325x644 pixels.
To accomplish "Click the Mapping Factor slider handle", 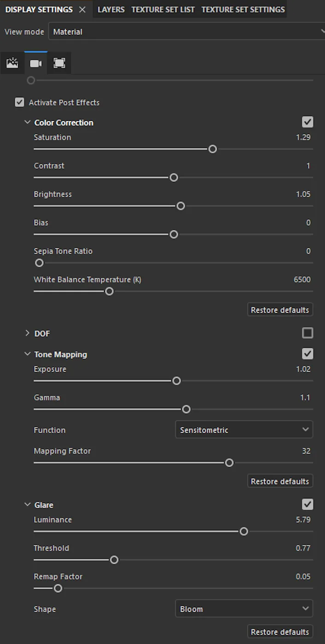I will [x=229, y=463].
